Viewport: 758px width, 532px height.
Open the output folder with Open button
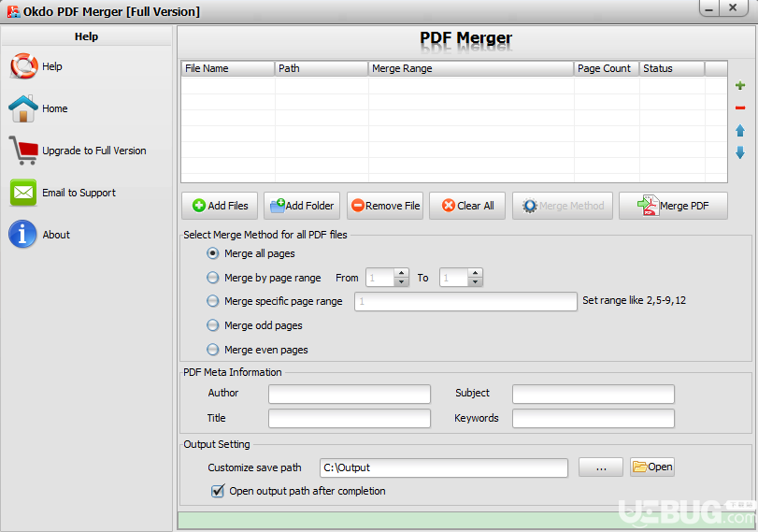pyautogui.click(x=652, y=467)
